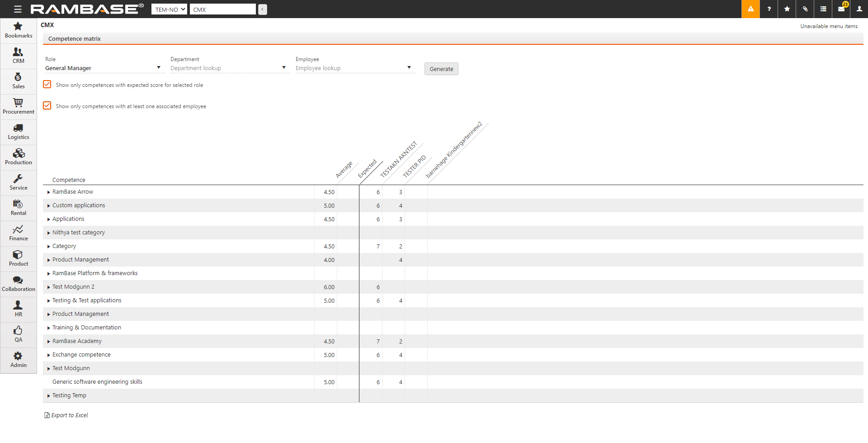Open the Role dropdown showing General Manager
This screenshot has height=443, width=868.
click(103, 68)
